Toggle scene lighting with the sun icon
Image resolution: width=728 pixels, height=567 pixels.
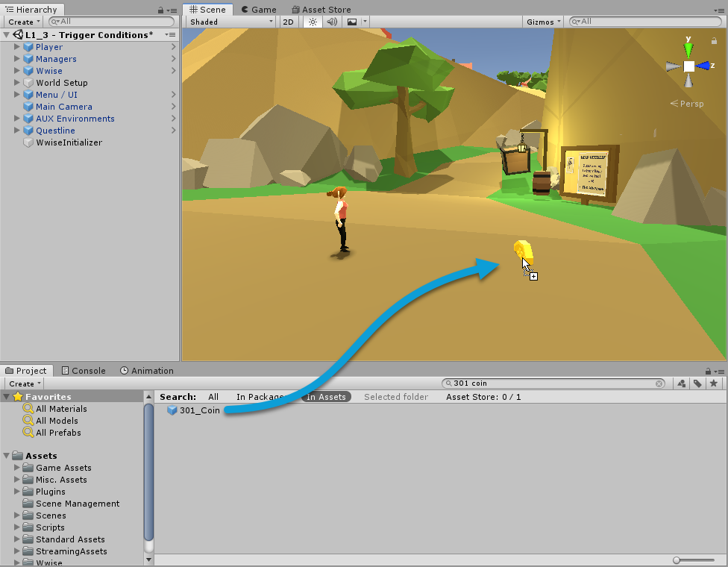click(x=313, y=22)
